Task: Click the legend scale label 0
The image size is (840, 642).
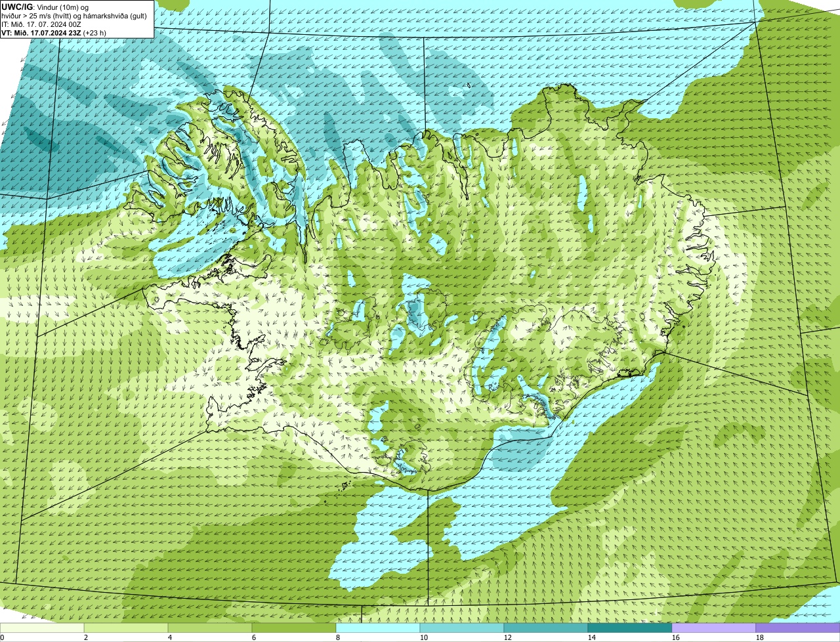Action: pos(3,637)
